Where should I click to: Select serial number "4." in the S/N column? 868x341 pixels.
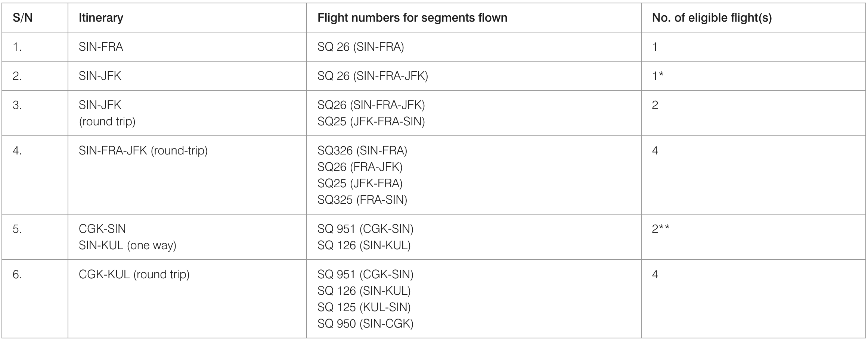pyautogui.click(x=17, y=151)
